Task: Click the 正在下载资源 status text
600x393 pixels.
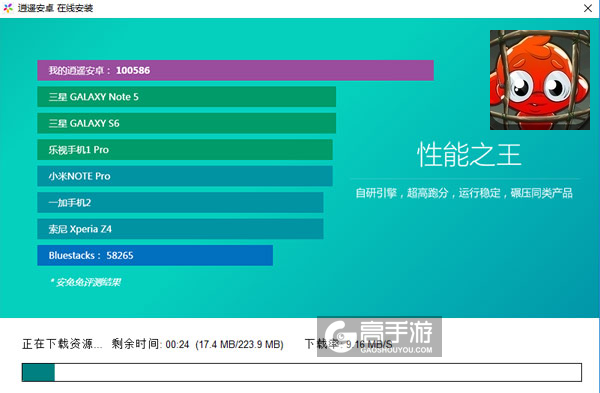Action: click(62, 344)
